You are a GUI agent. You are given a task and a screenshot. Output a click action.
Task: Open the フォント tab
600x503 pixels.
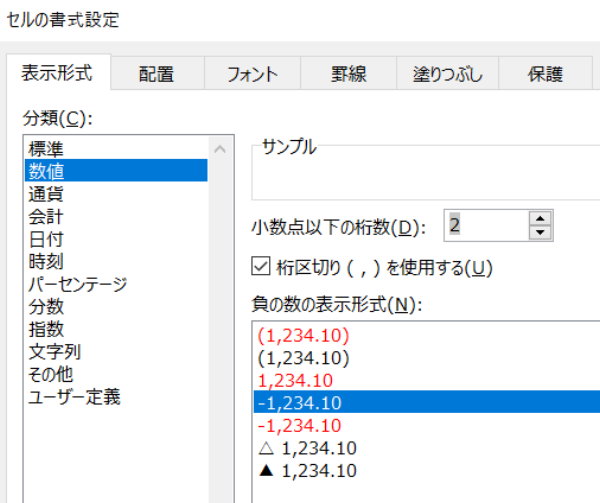[252, 74]
